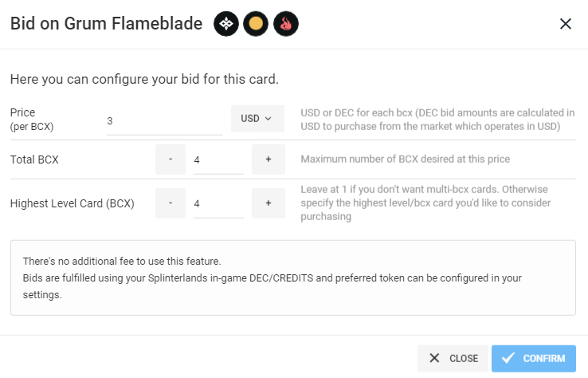Viewport: 588px width, 378px height.
Task: Increase Total BCX with the plus button
Action: point(269,159)
